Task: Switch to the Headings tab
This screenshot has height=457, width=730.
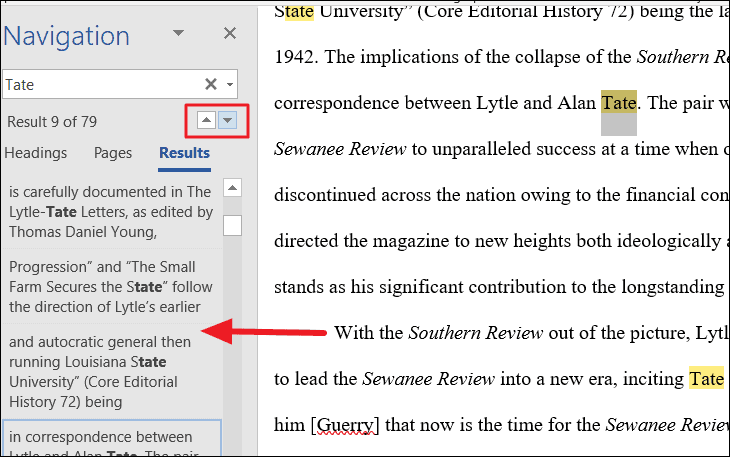Action: click(x=36, y=153)
